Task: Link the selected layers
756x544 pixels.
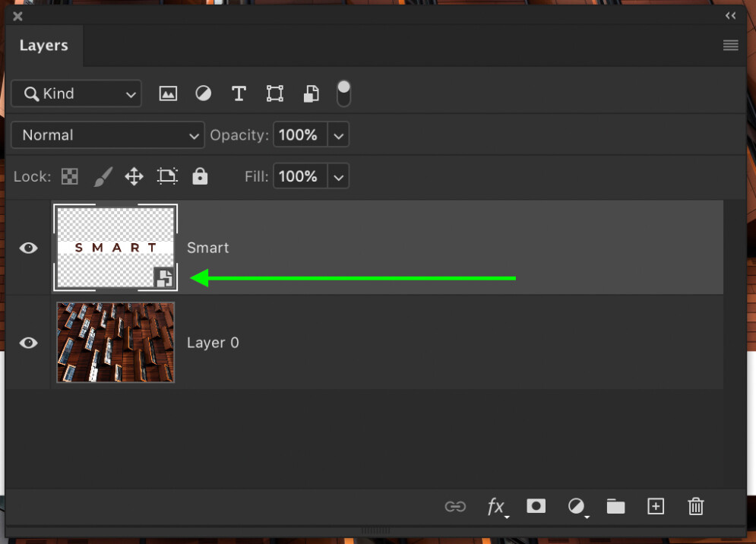Action: coord(455,507)
